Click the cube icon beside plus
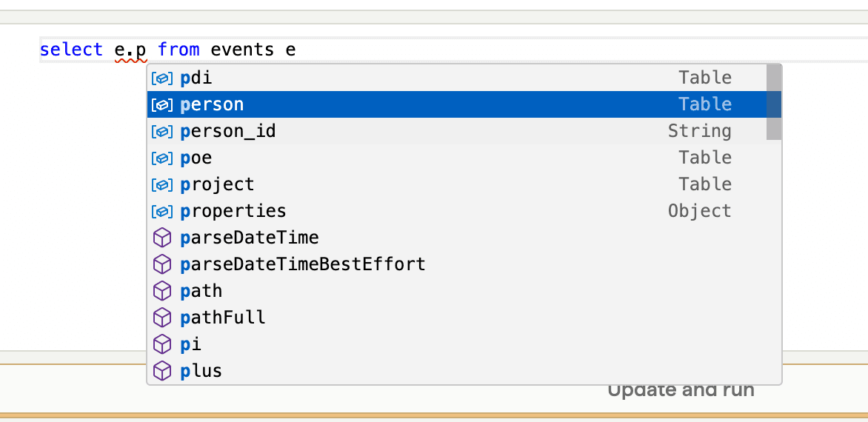The width and height of the screenshot is (868, 422). pos(161,371)
